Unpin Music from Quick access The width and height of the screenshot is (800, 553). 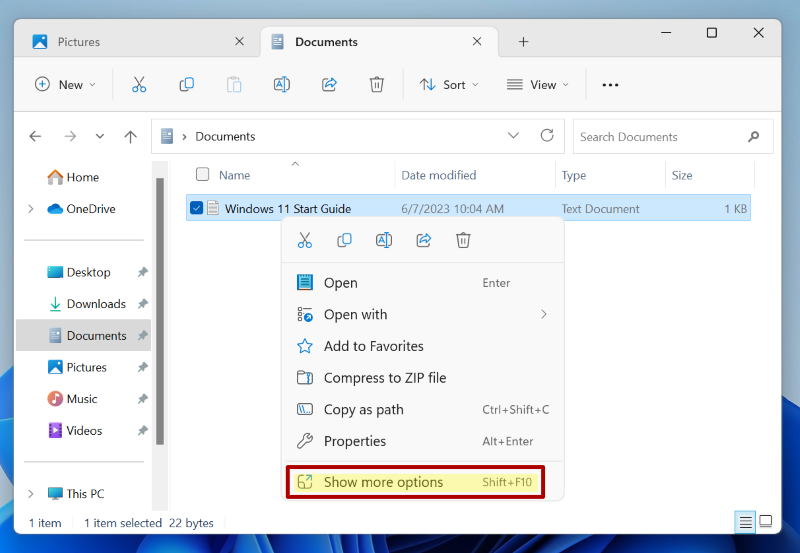click(x=143, y=399)
